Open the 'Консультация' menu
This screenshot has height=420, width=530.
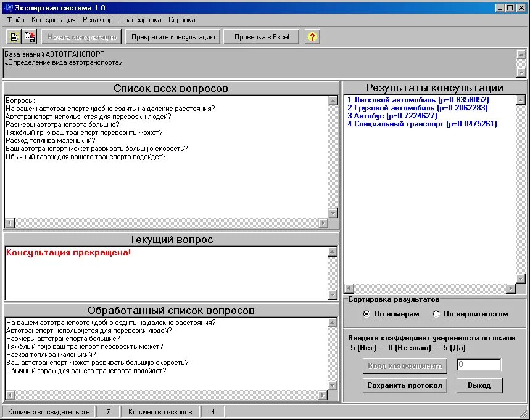click(54, 20)
